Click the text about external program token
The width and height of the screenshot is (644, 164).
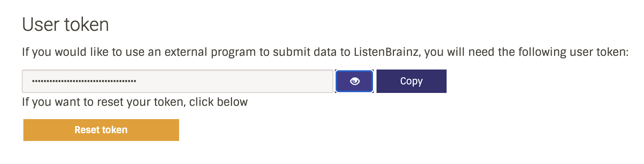tap(325, 52)
